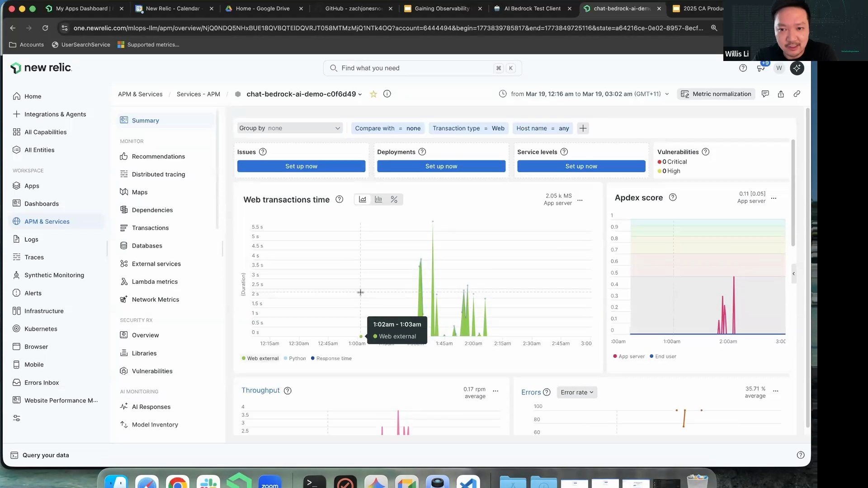This screenshot has width=868, height=488.
Task: Click the New Relic AI sparkle icon
Action: coord(797,68)
